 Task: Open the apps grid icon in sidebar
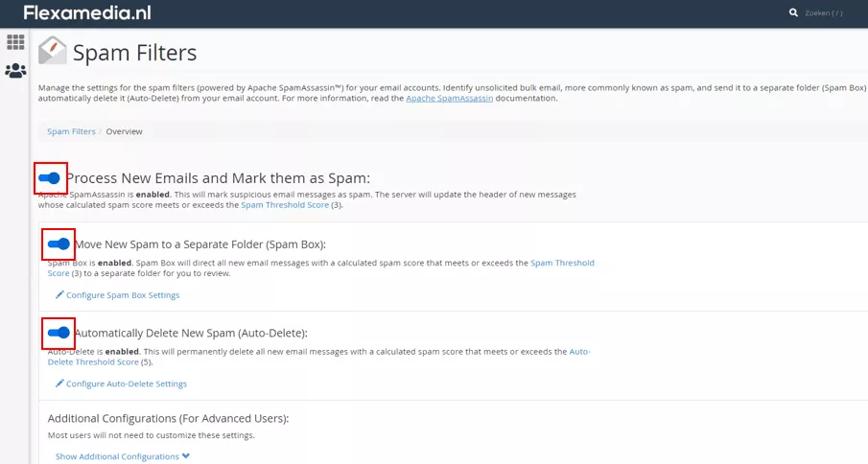pyautogui.click(x=15, y=42)
